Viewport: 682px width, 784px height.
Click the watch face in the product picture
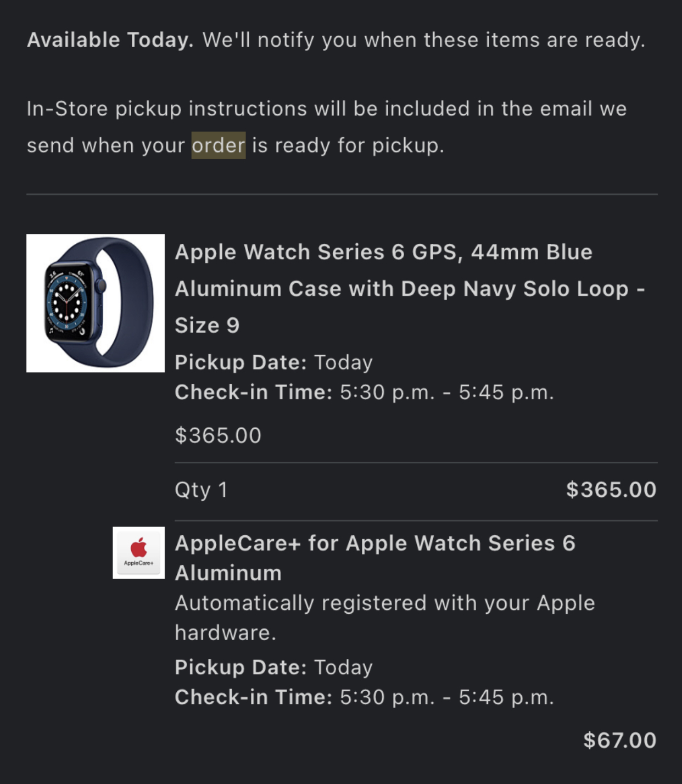coord(67,303)
